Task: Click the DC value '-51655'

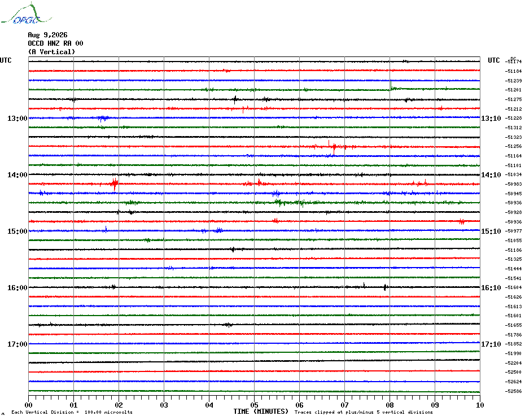Action: 514,325
